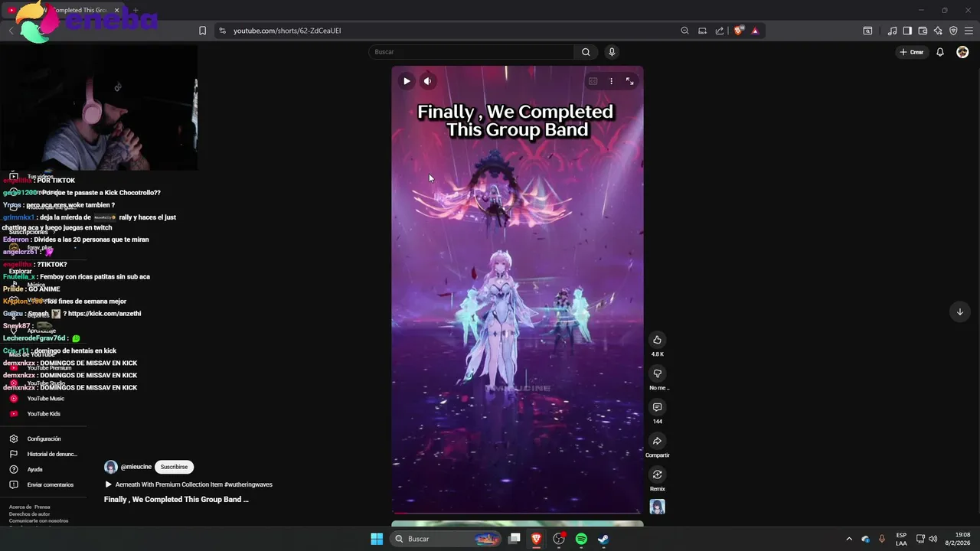The image size is (980, 551).
Task: Open the comments showing 144
Action: point(657,407)
